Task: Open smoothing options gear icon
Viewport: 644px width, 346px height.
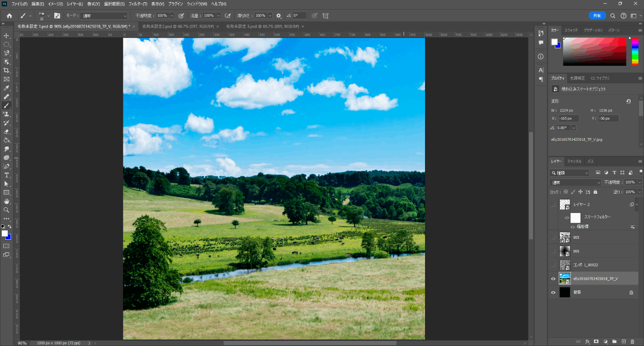Action: point(278,16)
